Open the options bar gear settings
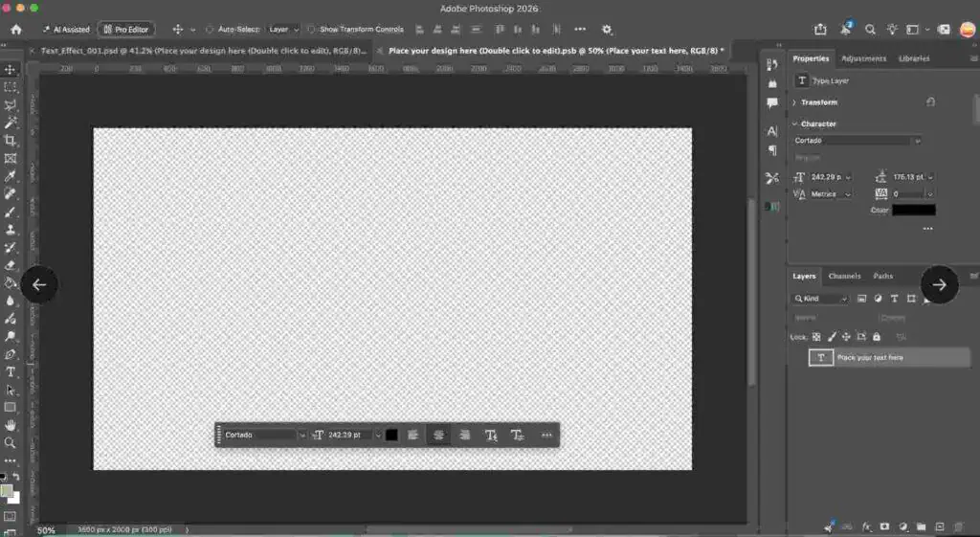This screenshot has height=537, width=980. (x=606, y=30)
